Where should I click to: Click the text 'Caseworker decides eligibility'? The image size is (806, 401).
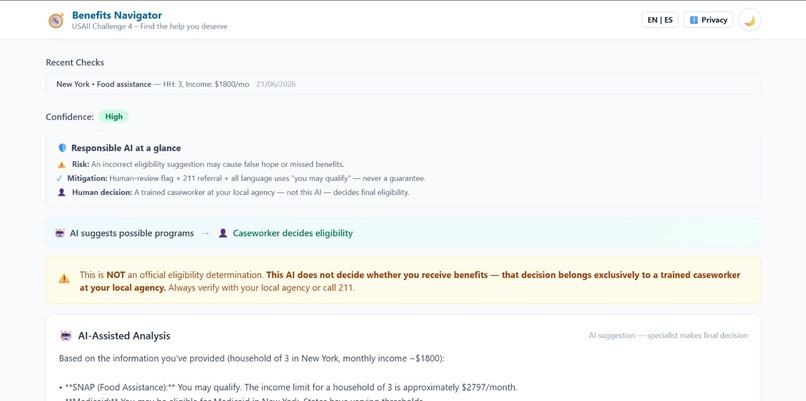click(293, 233)
